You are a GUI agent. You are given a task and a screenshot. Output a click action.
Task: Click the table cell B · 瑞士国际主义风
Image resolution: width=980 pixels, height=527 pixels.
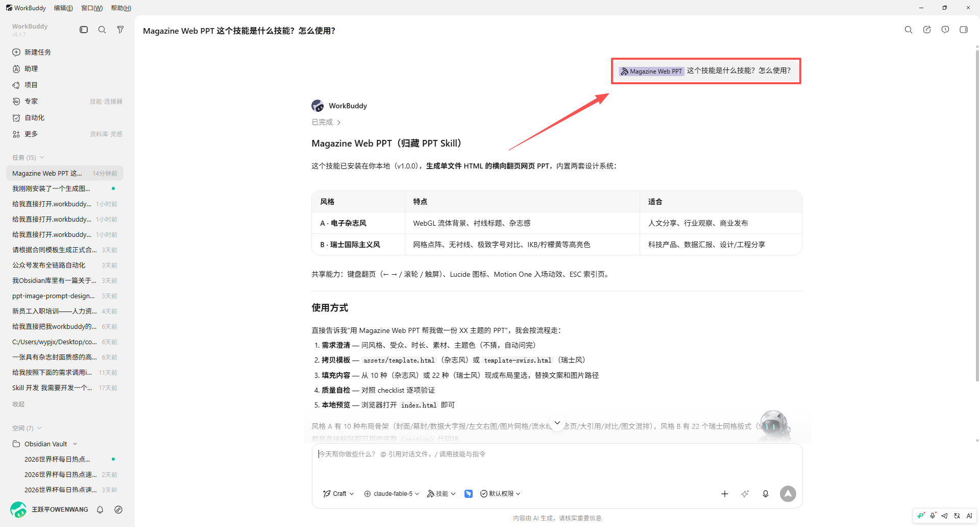tap(358, 245)
